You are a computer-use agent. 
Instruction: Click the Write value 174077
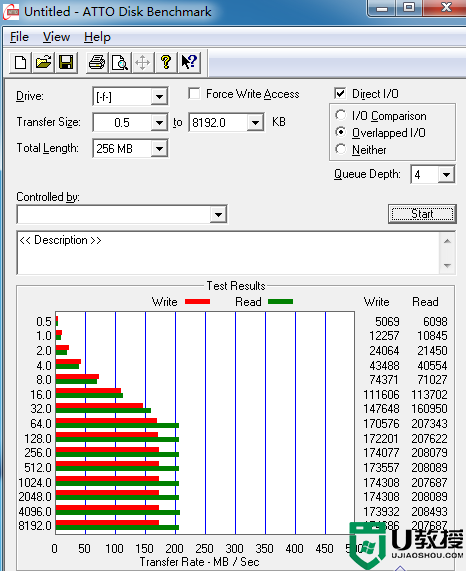click(381, 453)
